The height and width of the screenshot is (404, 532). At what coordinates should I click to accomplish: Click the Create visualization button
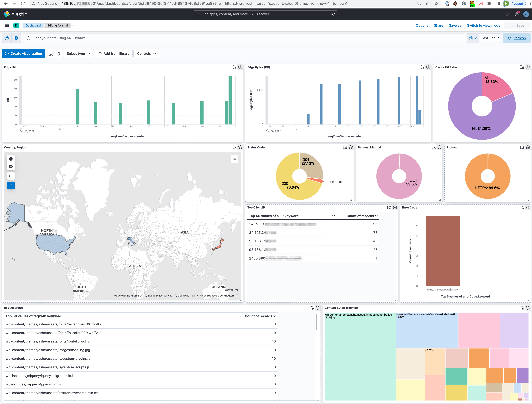pos(23,54)
